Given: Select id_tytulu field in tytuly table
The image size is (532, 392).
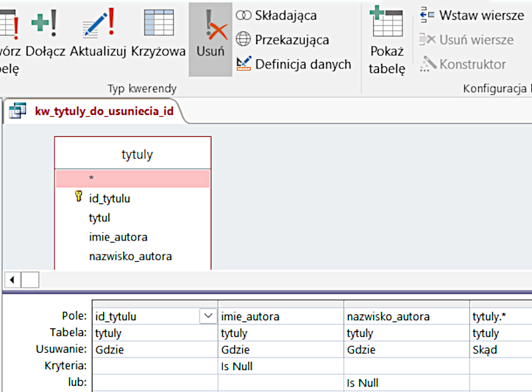Looking at the screenshot, I should tap(110, 198).
